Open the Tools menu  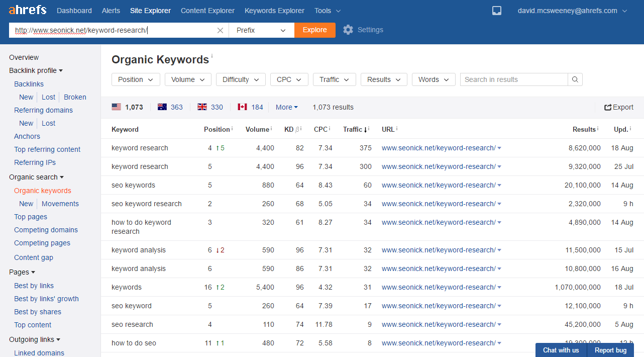click(x=328, y=11)
